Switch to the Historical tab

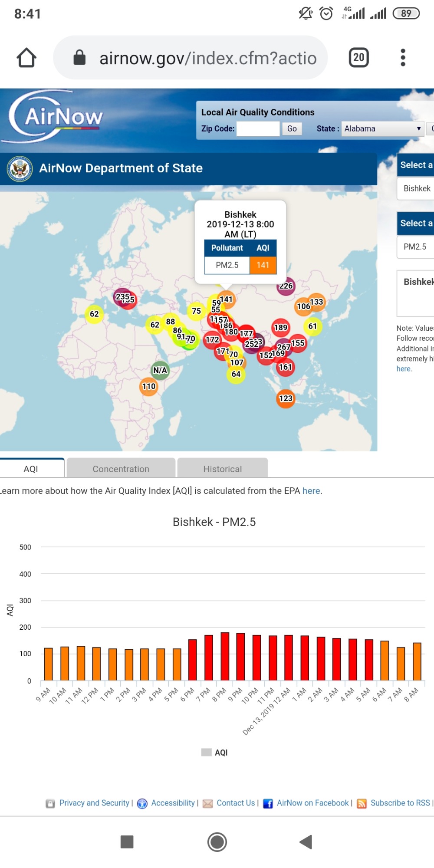(x=222, y=469)
